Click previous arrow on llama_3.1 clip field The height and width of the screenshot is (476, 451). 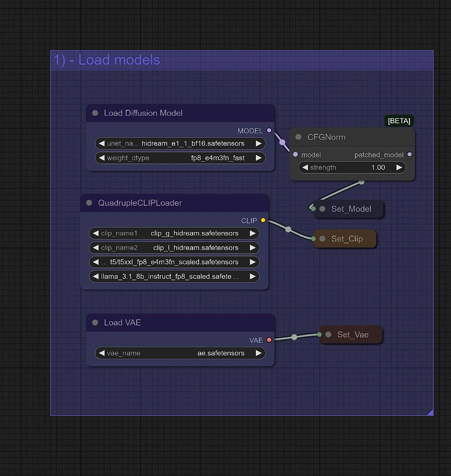[96, 277]
